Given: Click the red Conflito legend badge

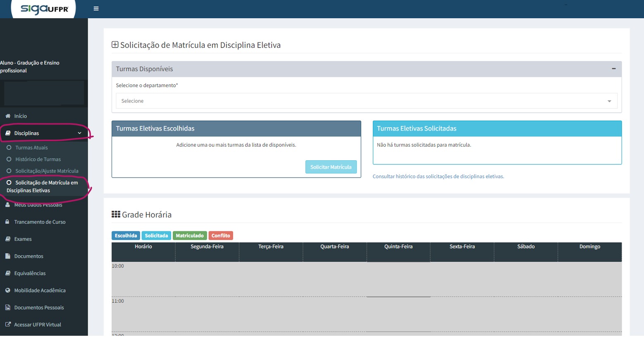Looking at the screenshot, I should point(221,236).
